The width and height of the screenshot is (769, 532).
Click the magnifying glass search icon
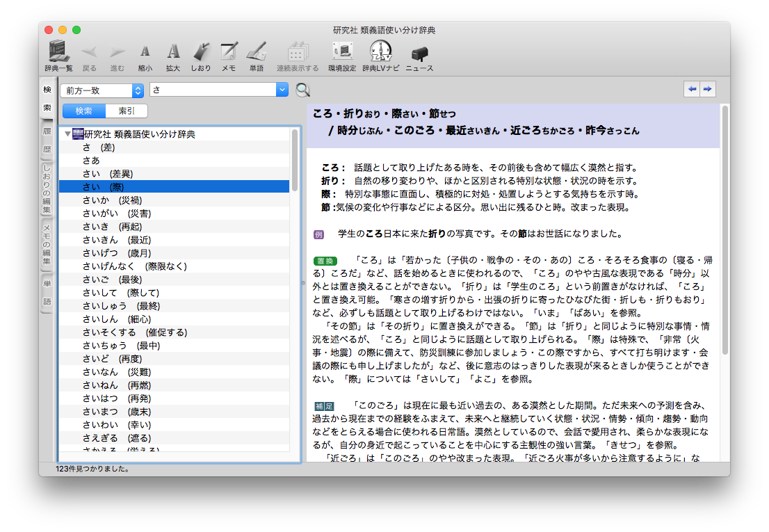click(302, 90)
